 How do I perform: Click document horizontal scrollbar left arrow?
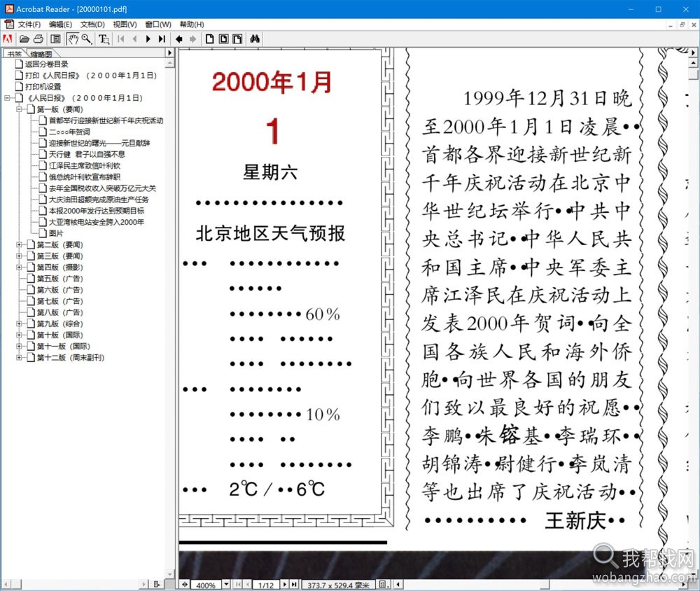coord(398,584)
